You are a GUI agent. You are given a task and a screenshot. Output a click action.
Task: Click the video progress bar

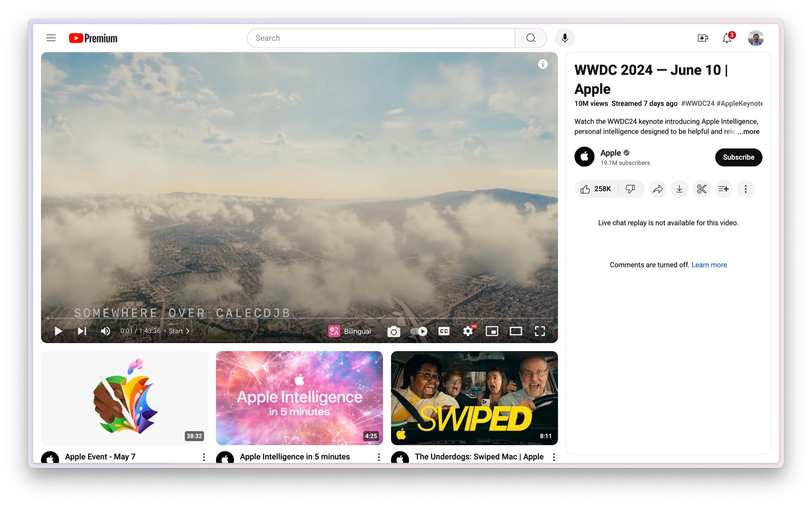pyautogui.click(x=299, y=318)
